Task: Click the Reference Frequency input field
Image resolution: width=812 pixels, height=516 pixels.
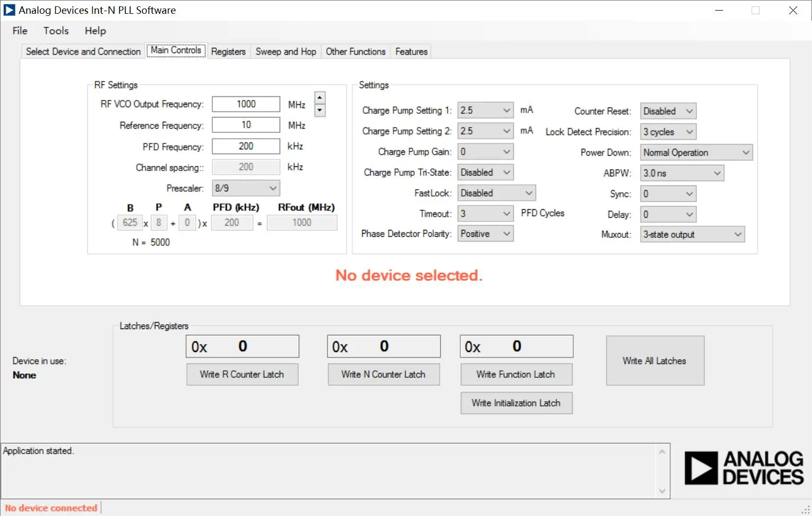Action: [x=246, y=125]
